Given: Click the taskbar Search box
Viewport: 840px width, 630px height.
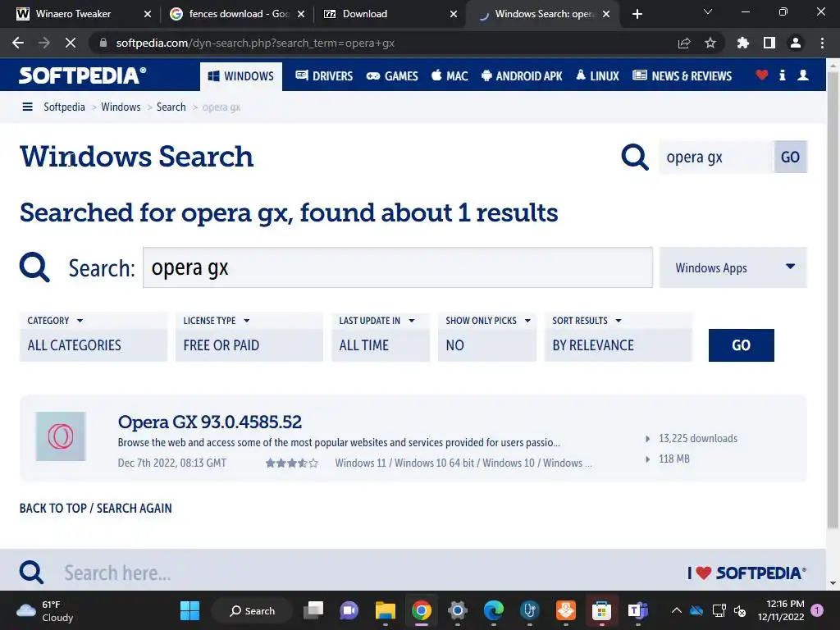Looking at the screenshot, I should click(x=253, y=610).
